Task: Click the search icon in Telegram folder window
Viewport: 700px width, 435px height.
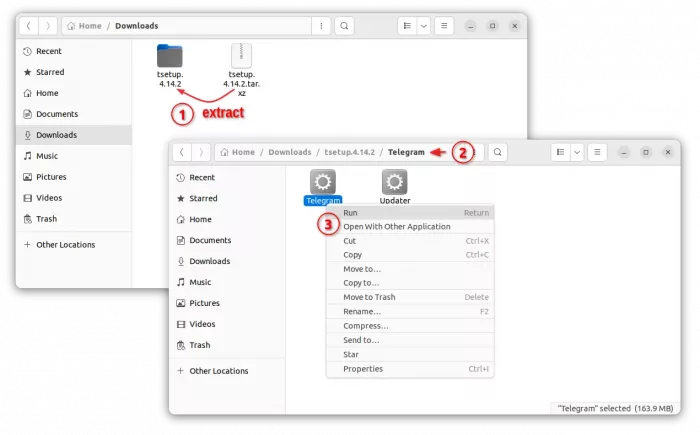Action: (x=498, y=152)
